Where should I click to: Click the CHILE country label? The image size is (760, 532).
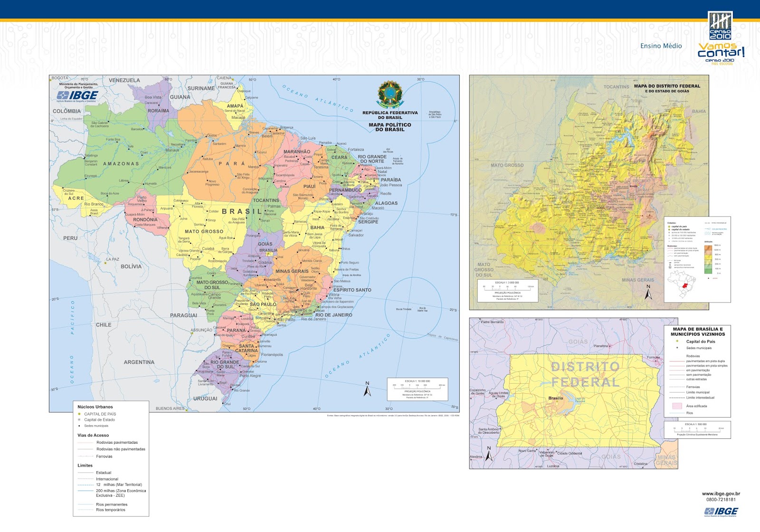tap(104, 325)
